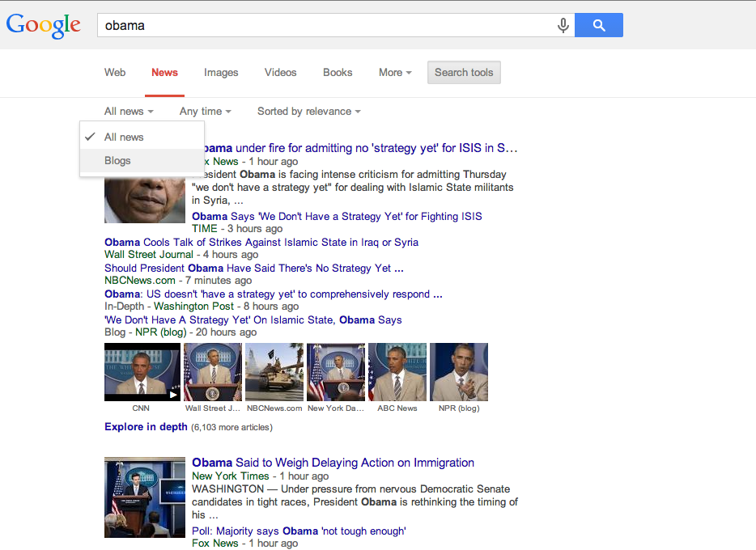
Task: Click 'NPR (blog)' source in results list
Action: pyautogui.click(x=160, y=332)
